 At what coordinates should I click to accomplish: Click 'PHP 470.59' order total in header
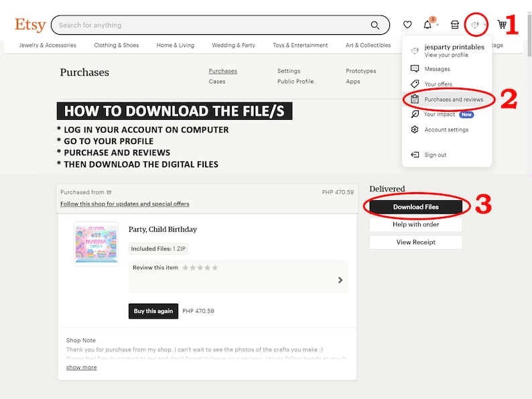click(338, 192)
